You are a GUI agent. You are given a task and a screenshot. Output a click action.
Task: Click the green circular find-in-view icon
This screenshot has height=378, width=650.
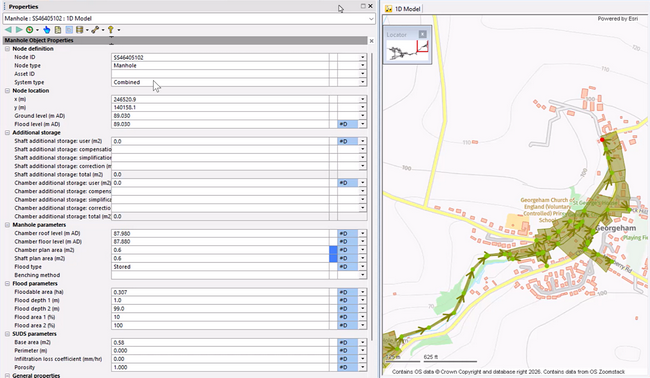pyautogui.click(x=29, y=30)
